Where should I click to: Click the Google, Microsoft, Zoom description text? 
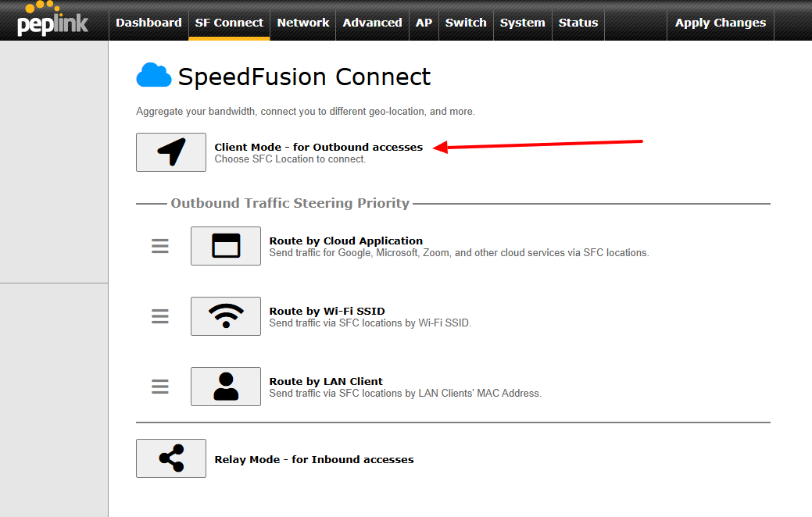coord(459,253)
